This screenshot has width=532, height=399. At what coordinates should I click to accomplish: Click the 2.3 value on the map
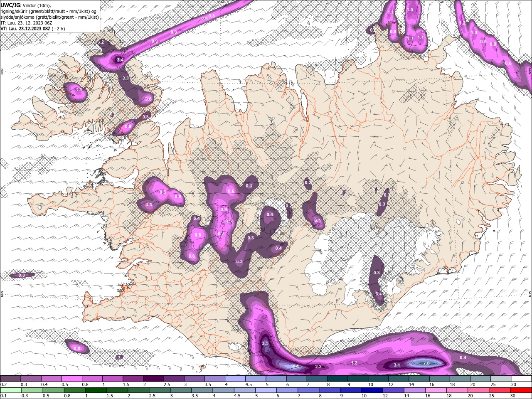(318, 367)
